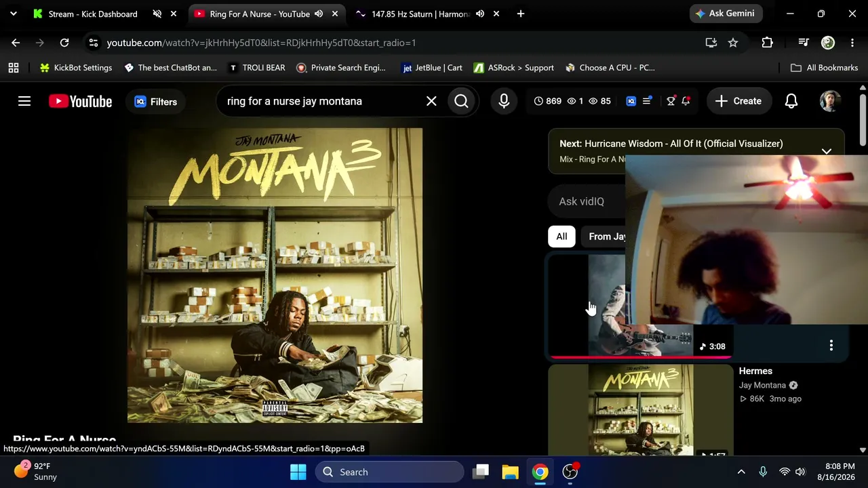The width and height of the screenshot is (868, 488).
Task: Open The best ChatBot bookmark
Action: click(170, 68)
